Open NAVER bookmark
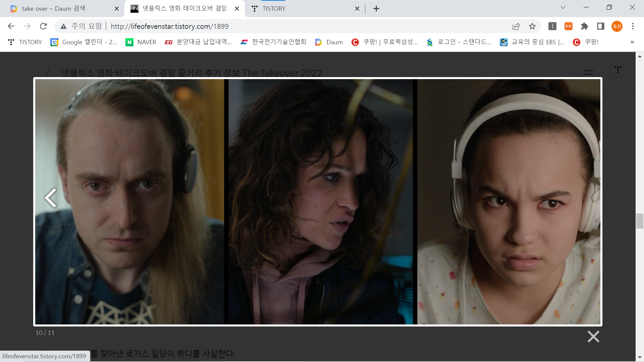This screenshot has height=362, width=644. (141, 42)
